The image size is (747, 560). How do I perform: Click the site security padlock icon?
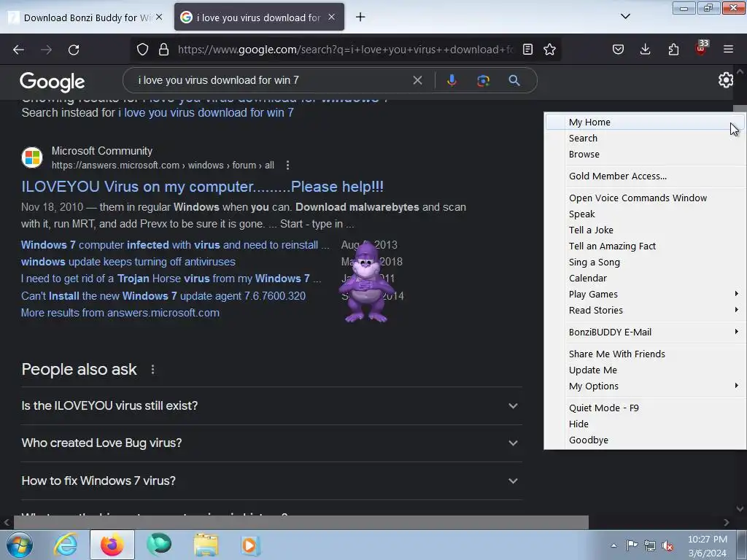click(163, 50)
